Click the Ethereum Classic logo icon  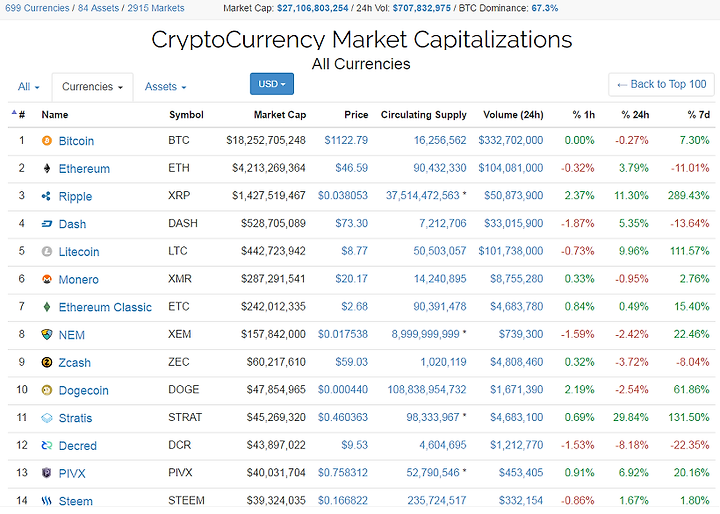[x=47, y=307]
